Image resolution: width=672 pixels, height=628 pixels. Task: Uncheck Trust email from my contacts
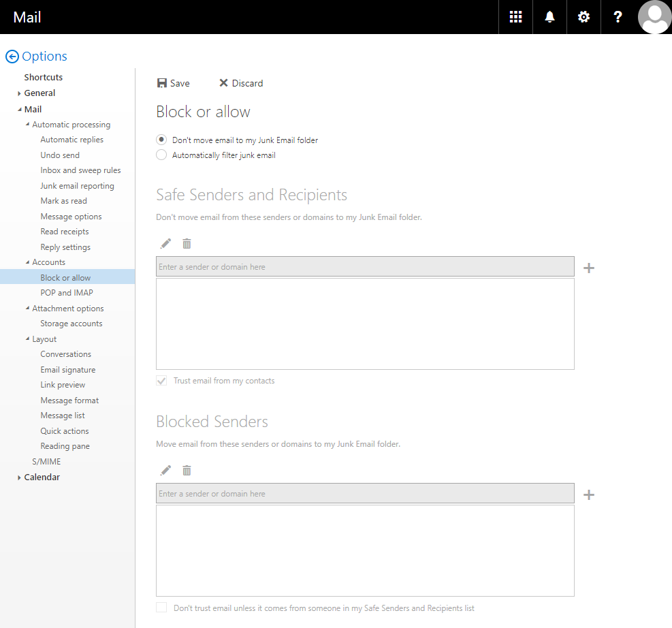point(161,381)
